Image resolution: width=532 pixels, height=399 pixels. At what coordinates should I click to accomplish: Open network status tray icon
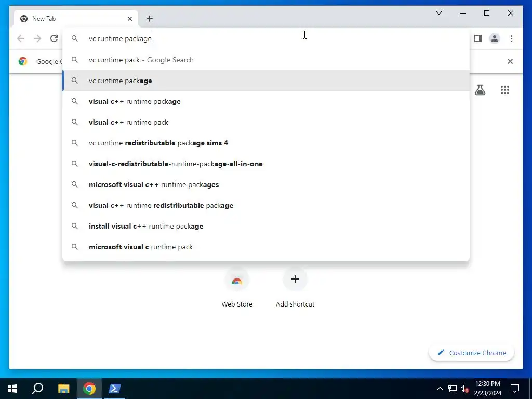pyautogui.click(x=453, y=389)
